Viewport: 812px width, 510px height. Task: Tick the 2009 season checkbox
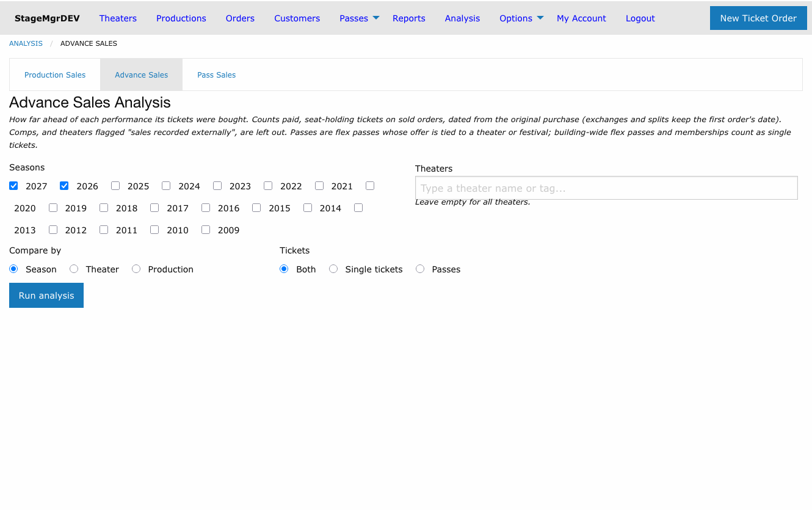(206, 230)
